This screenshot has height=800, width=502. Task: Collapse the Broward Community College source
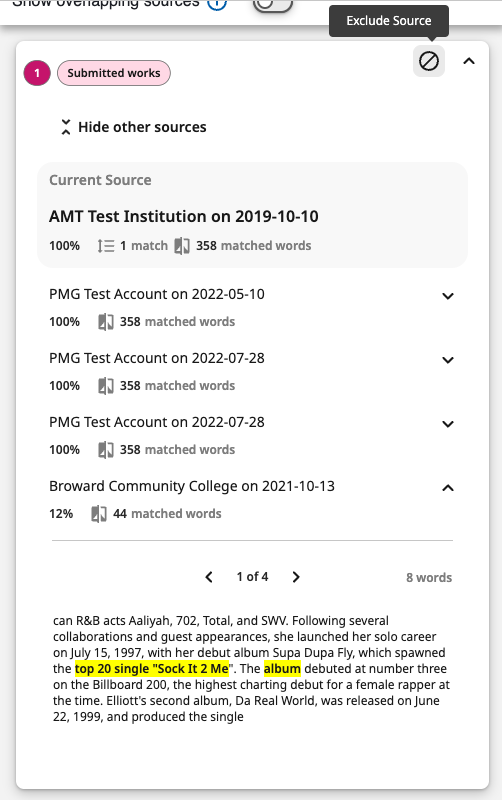click(x=448, y=488)
